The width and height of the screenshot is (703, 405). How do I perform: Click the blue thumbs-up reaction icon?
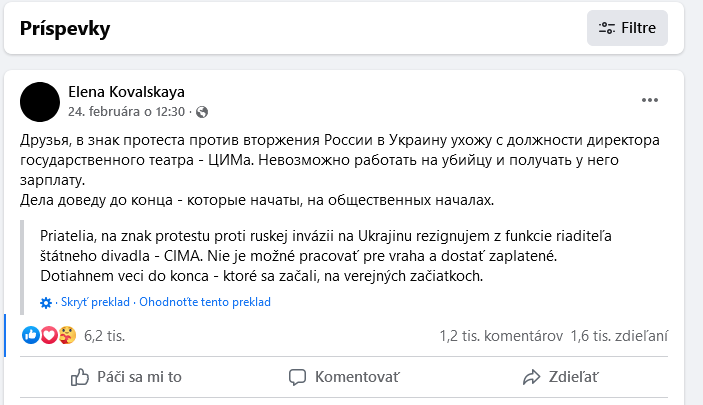[30, 336]
